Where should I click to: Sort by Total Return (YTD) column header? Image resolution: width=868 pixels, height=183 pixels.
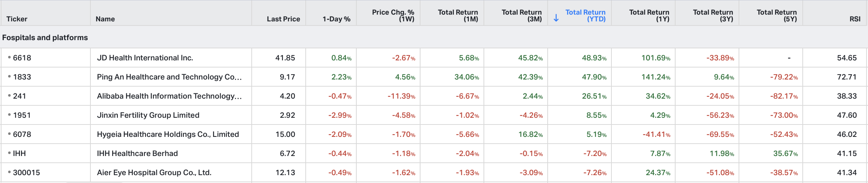[x=585, y=15]
